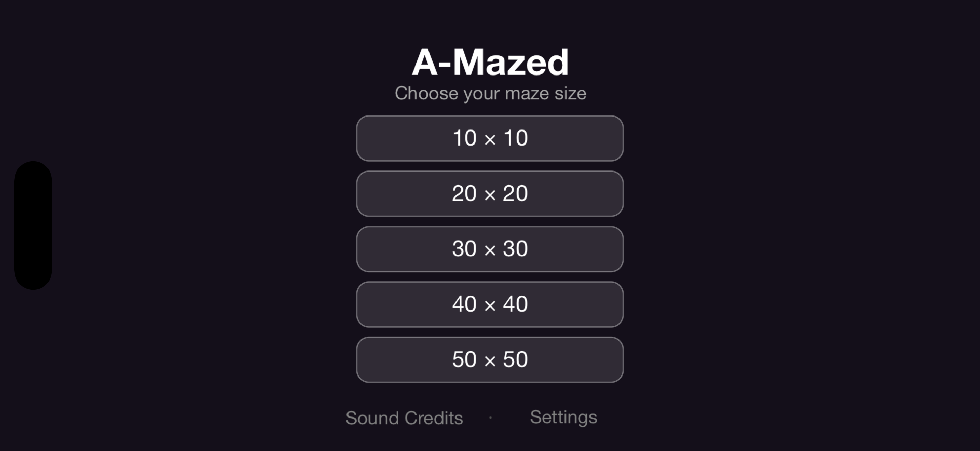Start a 30 × 30 maze

(x=490, y=249)
